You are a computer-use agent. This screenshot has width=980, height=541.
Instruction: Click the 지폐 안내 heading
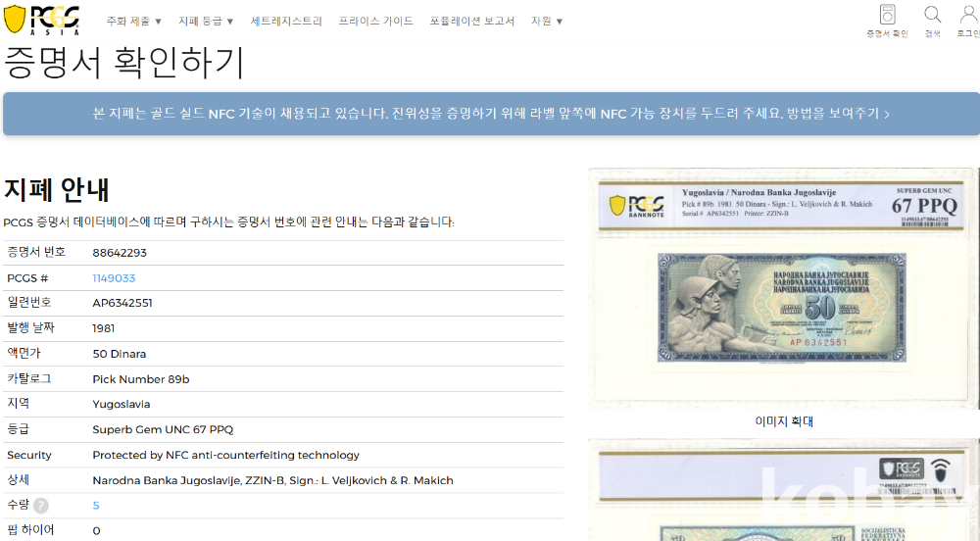57,190
